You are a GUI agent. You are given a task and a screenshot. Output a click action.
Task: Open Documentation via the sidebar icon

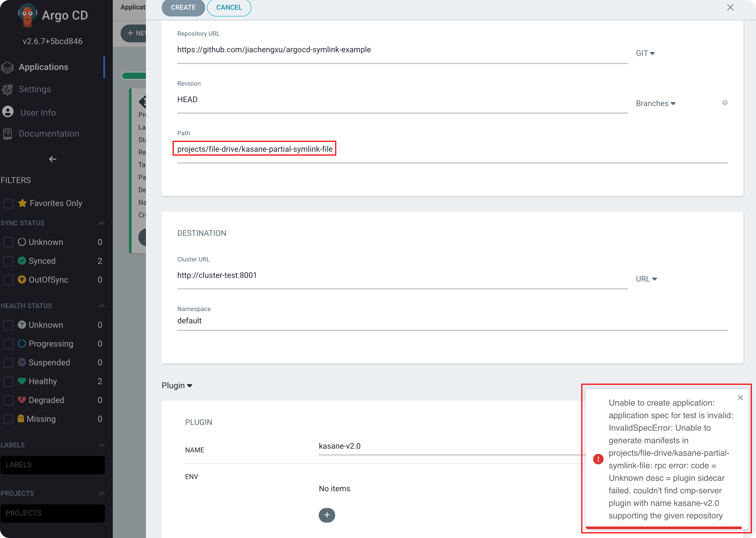(8, 133)
